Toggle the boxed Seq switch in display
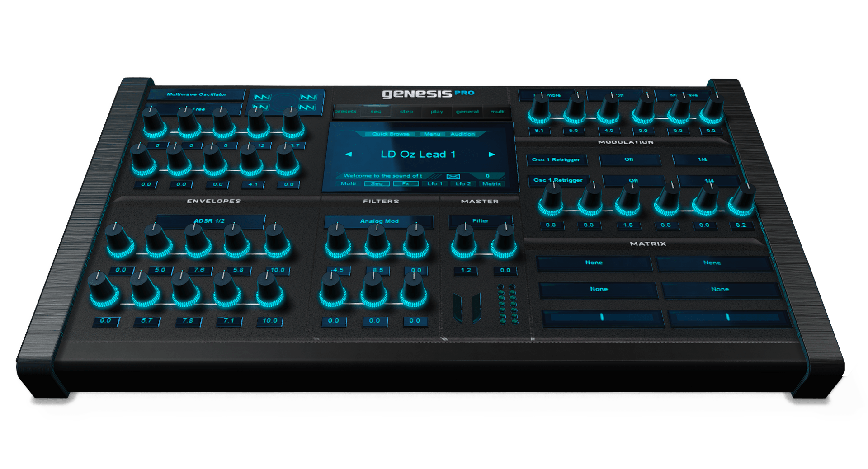868x469 pixels. [x=377, y=183]
